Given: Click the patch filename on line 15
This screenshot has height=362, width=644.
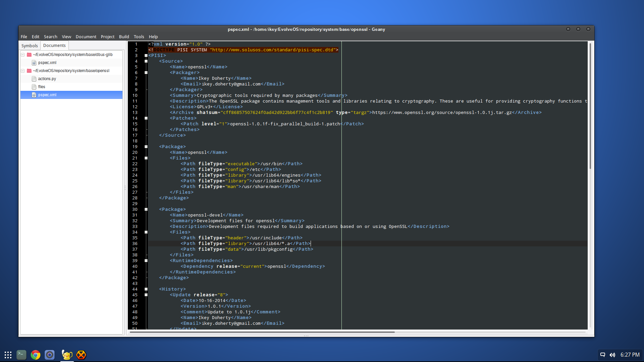Looking at the screenshot, I should (285, 124).
